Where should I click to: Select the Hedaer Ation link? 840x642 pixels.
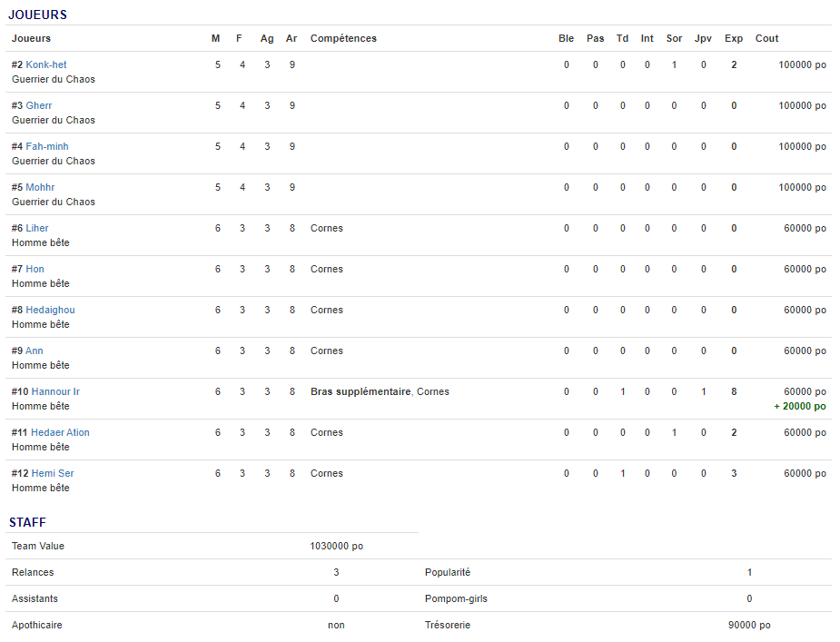[x=60, y=432]
